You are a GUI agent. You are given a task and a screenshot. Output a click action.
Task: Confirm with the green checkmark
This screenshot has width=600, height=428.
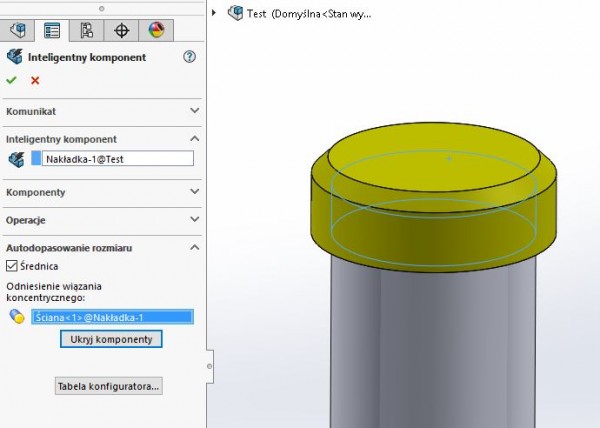[x=12, y=80]
